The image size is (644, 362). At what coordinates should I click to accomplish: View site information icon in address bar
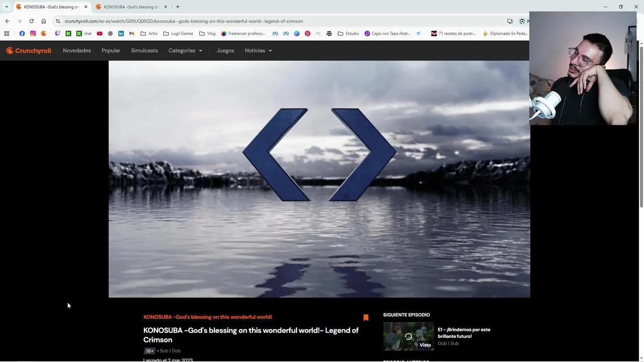tap(58, 21)
